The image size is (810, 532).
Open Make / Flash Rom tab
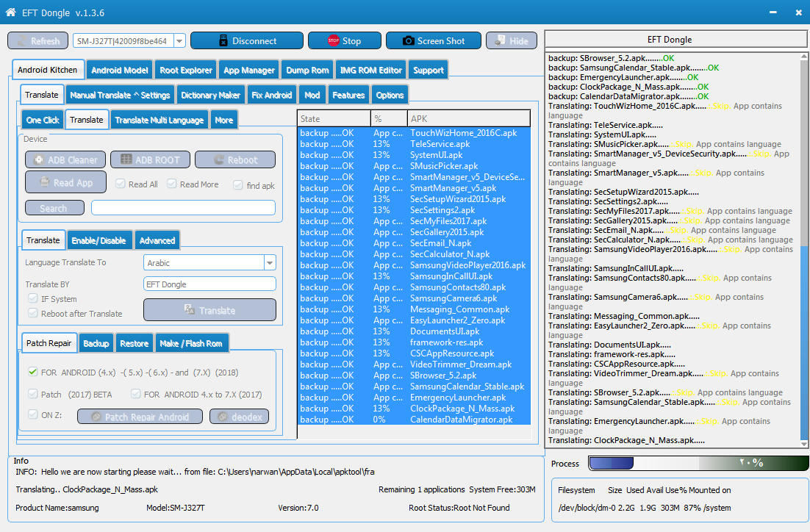click(x=191, y=343)
